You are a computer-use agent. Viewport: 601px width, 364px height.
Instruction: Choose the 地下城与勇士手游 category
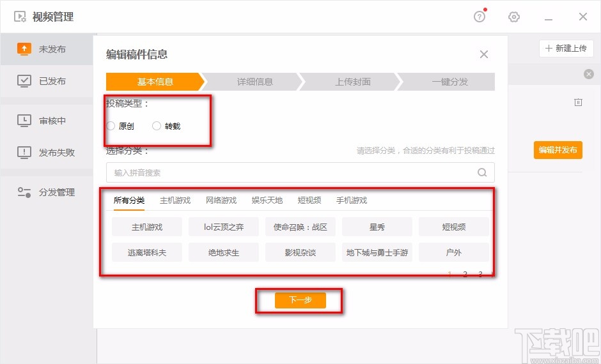(x=377, y=253)
